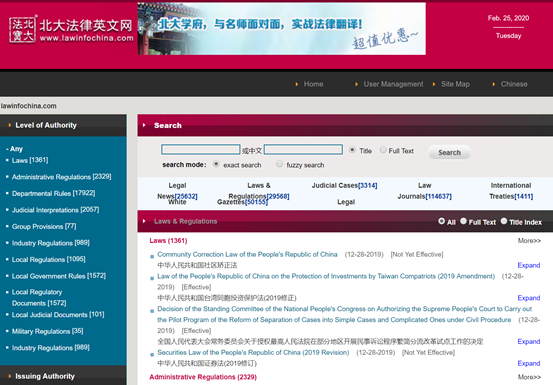This screenshot has height=385, width=553.
Task: Filter by Group Provisions [77]
Action: pyautogui.click(x=44, y=226)
